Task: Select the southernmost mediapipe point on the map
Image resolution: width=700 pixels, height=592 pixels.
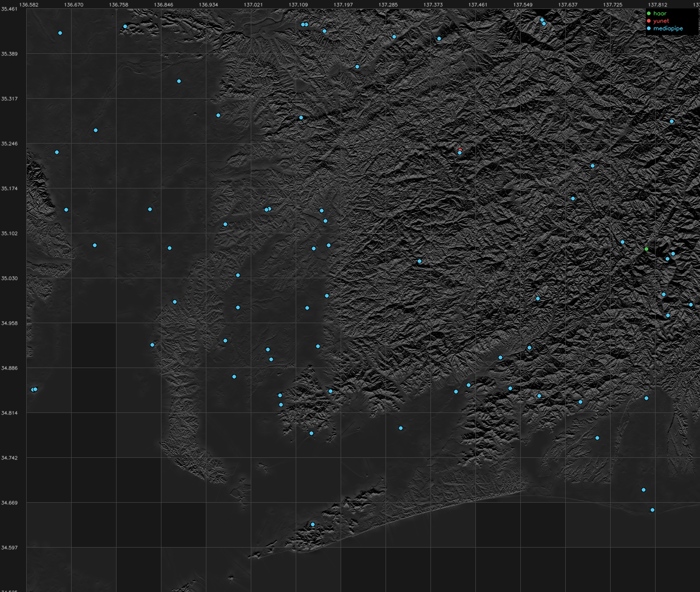Action: click(313, 524)
